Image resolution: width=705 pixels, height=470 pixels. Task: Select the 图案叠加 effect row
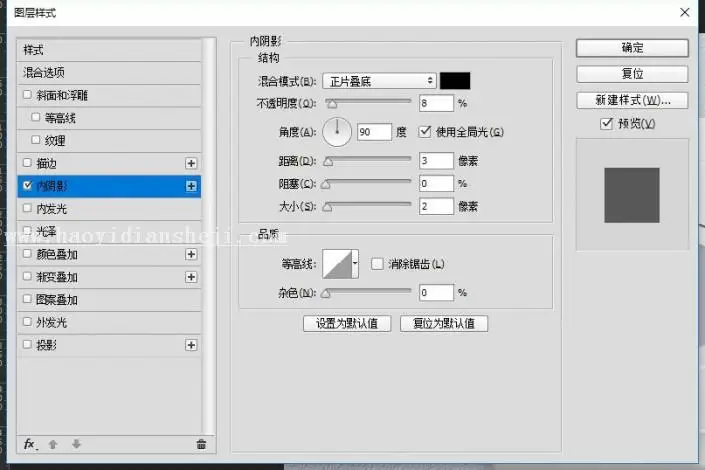(x=109, y=300)
